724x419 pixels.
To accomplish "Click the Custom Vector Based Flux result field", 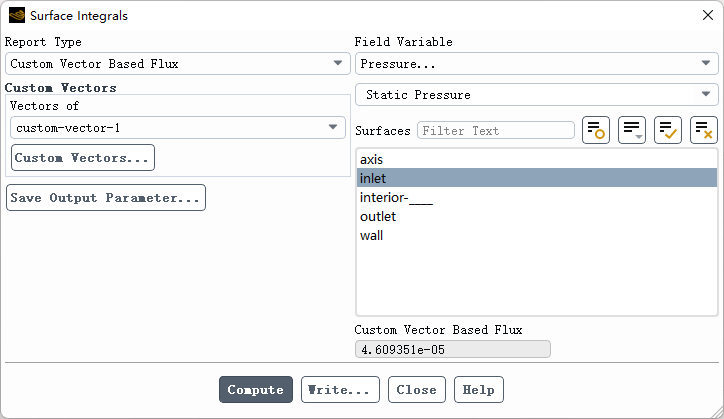I will click(x=452, y=349).
